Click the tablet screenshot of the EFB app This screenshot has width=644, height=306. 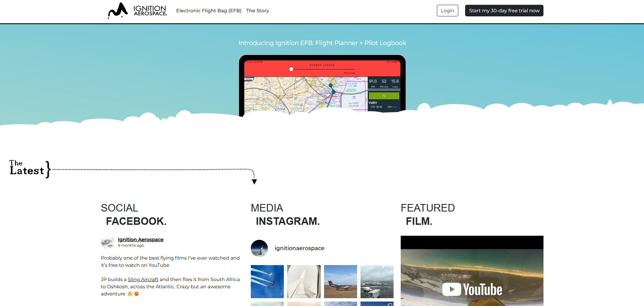[x=322, y=85]
